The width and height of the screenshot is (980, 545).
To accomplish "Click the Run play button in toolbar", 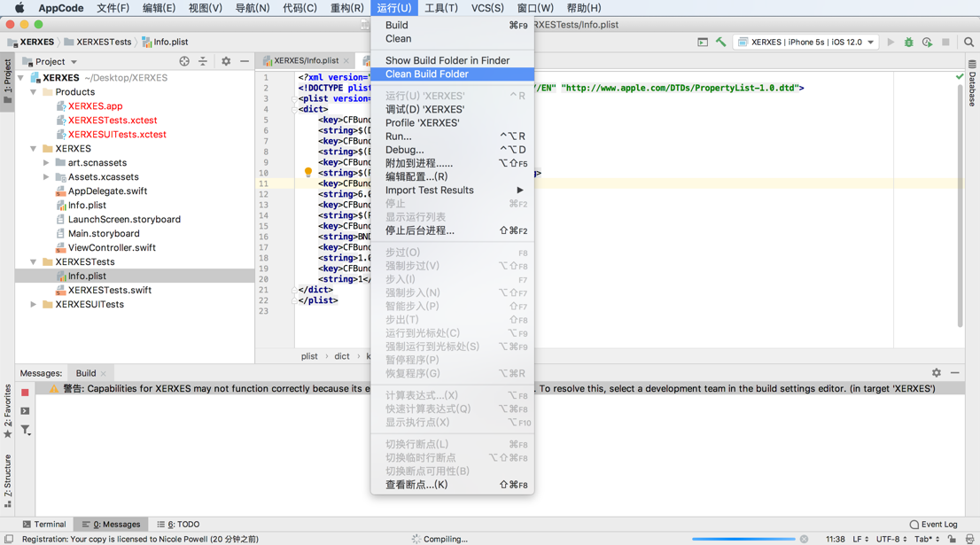I will pos(891,42).
